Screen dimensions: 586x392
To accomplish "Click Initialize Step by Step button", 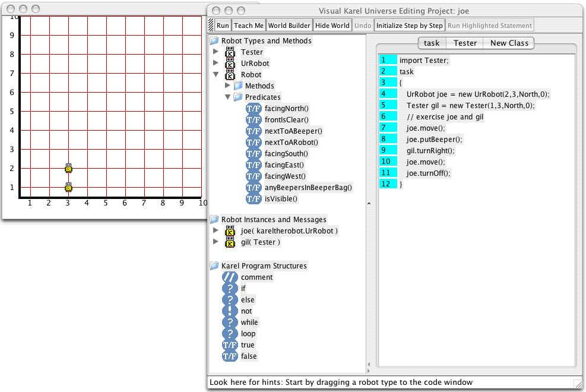I will point(409,26).
